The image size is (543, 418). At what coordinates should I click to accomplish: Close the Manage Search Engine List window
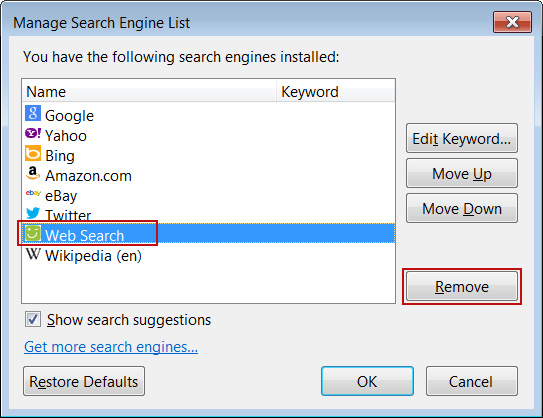point(512,22)
